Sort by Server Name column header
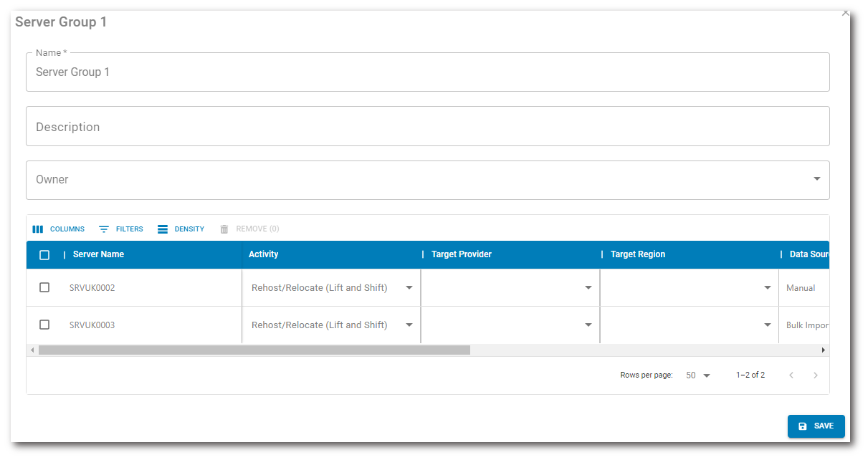The image size is (868, 460). (98, 254)
